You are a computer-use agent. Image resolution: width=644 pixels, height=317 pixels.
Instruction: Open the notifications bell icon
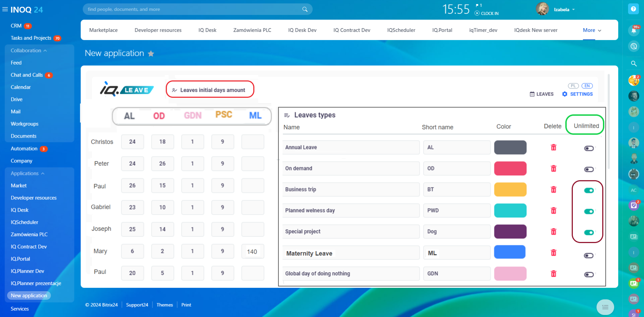pos(633,30)
